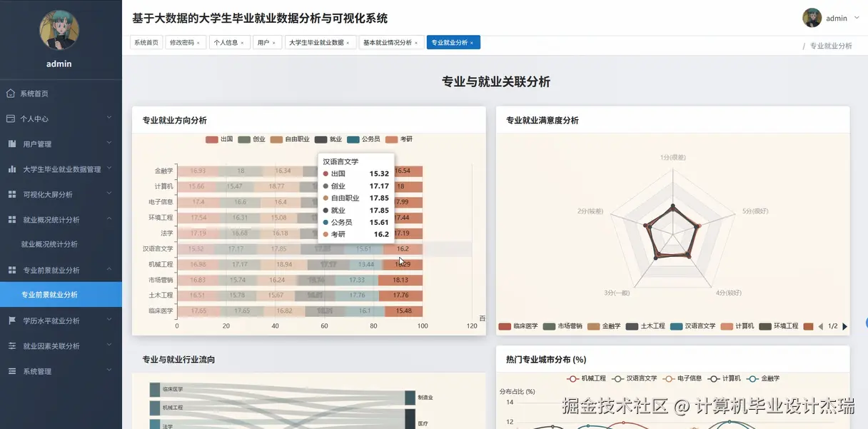Collapse the 专业前景就业分析 menu chevron

(109, 269)
